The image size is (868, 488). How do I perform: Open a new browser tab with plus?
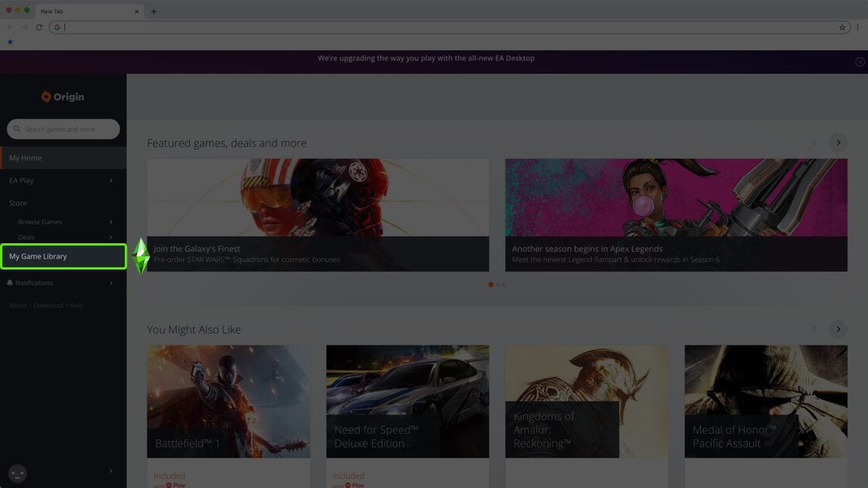154,11
